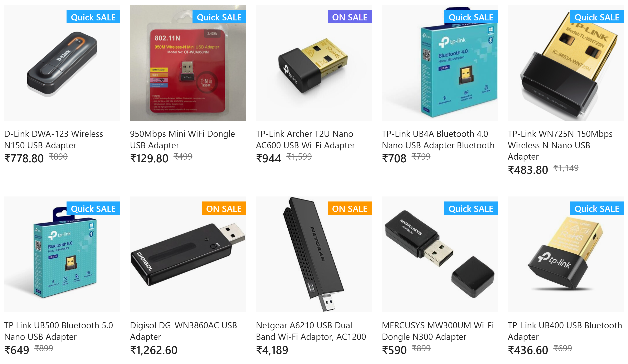Open TP-Link WN725N nano adapter image

[x=565, y=63]
